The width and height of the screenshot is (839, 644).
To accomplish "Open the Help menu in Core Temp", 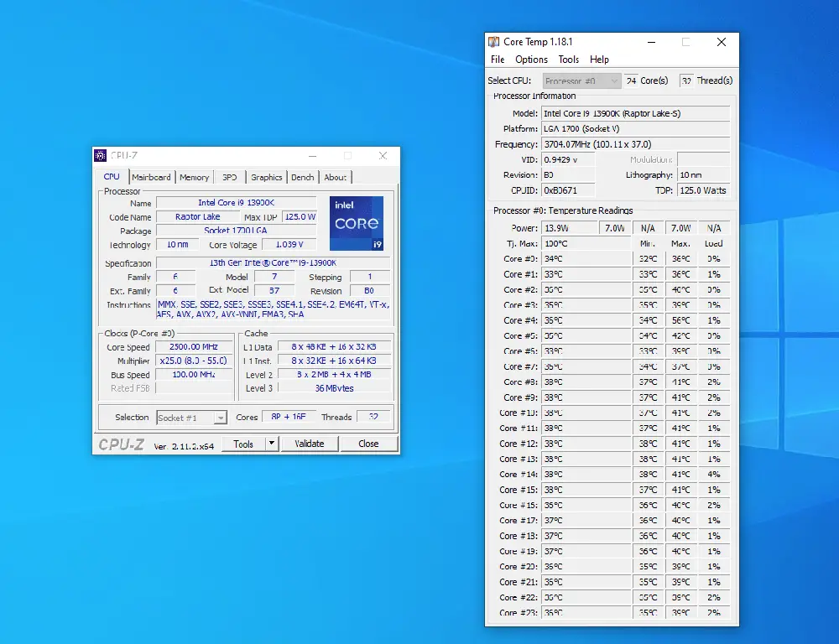I will (x=599, y=60).
